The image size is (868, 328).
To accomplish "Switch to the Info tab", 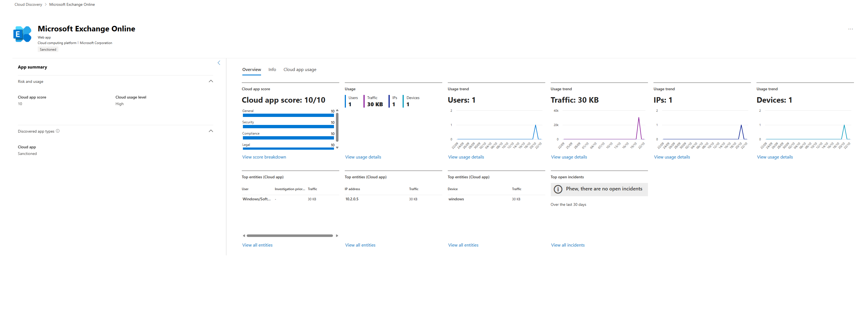I will point(272,70).
